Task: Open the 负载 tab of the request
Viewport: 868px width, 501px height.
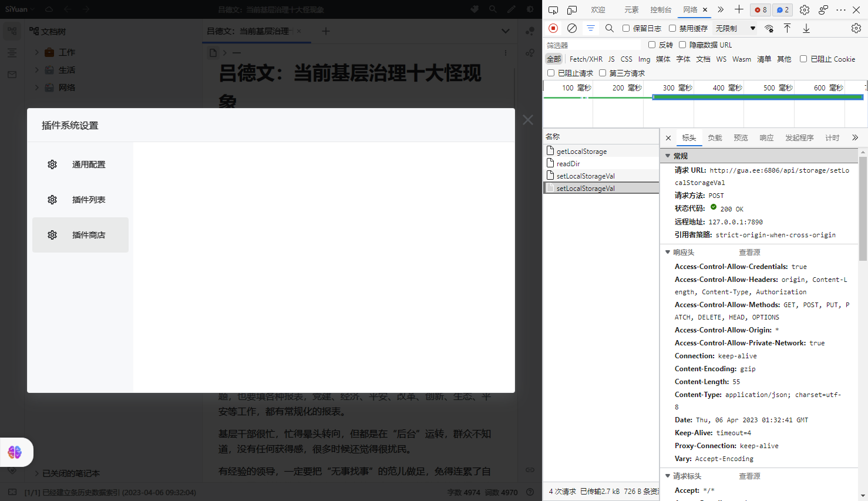Action: 715,137
